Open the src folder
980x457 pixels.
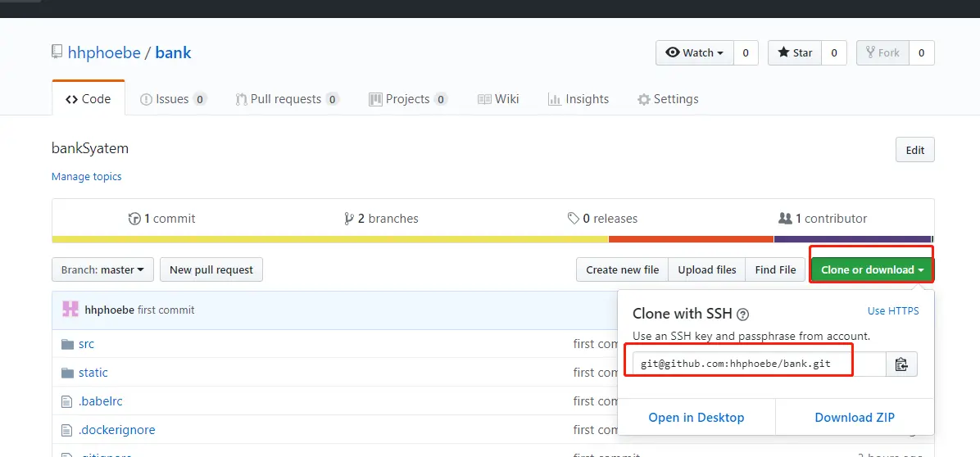(86, 344)
